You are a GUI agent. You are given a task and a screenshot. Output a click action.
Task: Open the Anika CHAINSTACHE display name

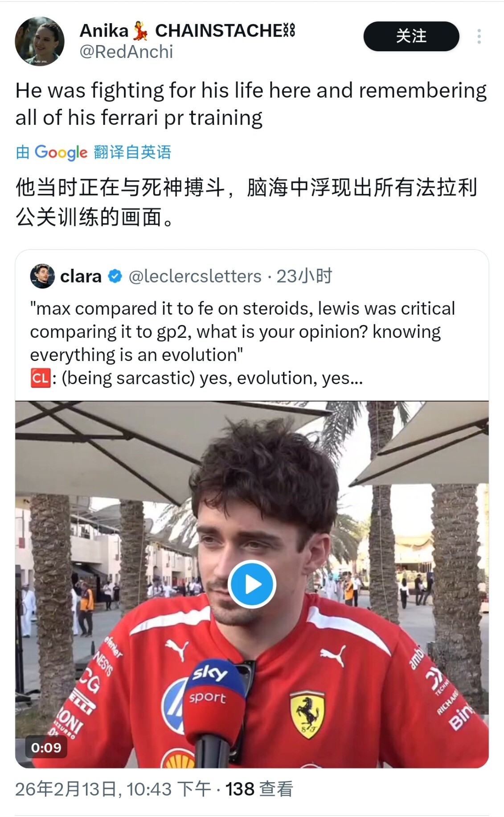(187, 31)
